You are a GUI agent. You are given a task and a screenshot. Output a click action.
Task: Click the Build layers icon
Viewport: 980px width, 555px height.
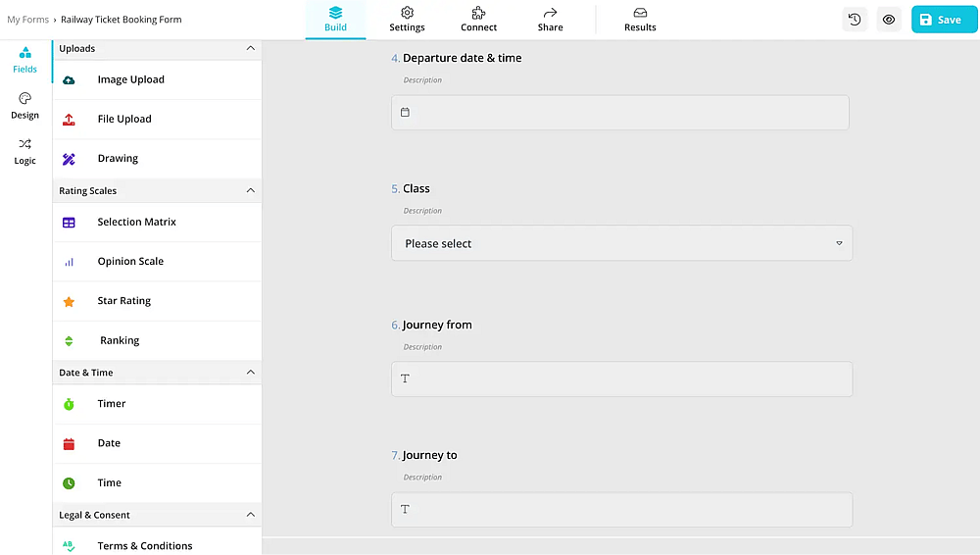tap(335, 13)
